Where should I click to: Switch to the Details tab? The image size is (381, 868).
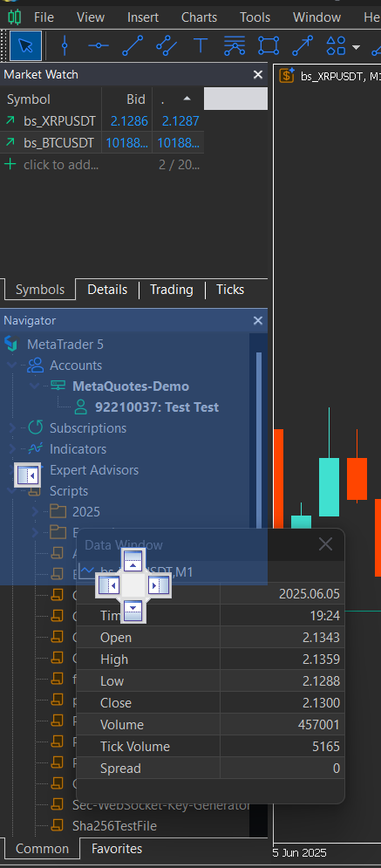pyautogui.click(x=107, y=289)
